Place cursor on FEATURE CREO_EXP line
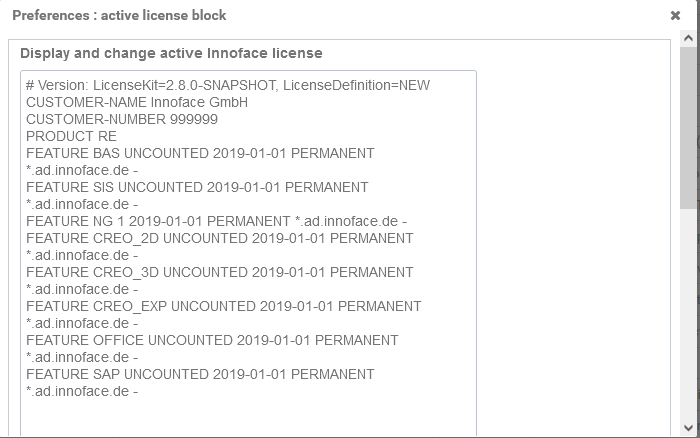 (x=223, y=306)
